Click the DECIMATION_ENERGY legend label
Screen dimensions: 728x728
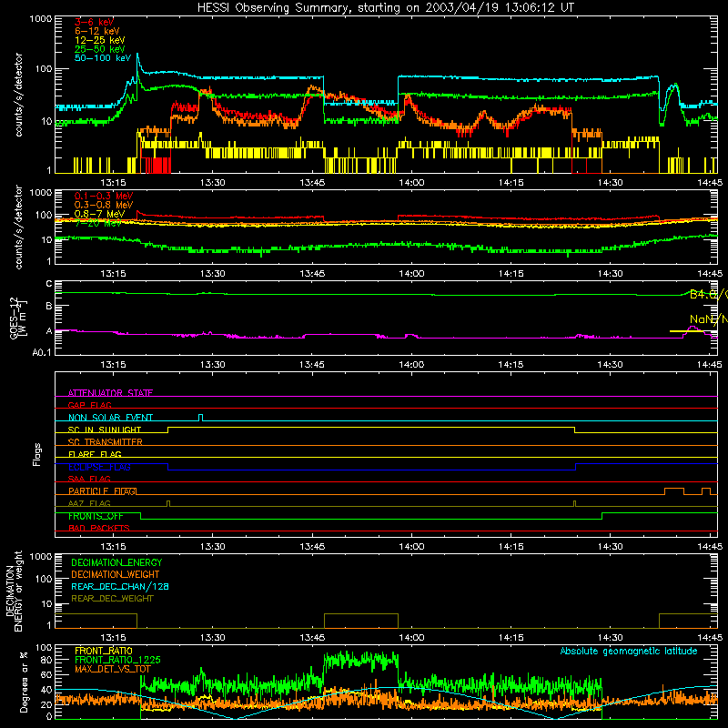pos(116,562)
